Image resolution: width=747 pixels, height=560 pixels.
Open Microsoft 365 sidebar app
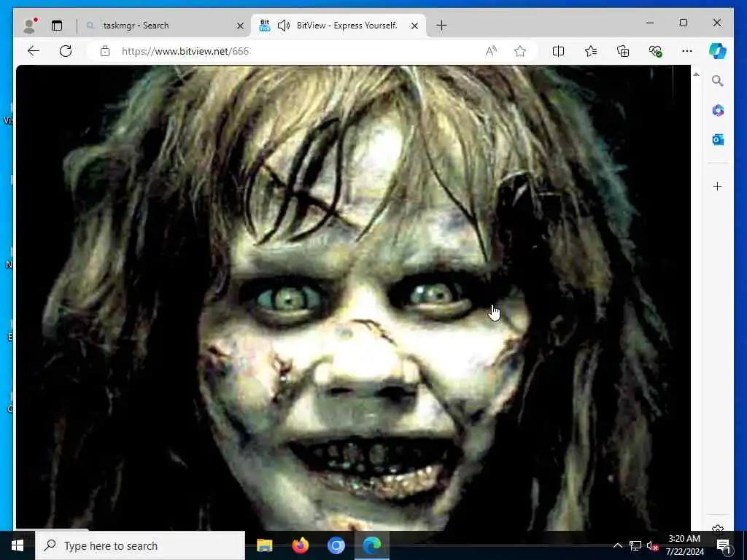718,111
